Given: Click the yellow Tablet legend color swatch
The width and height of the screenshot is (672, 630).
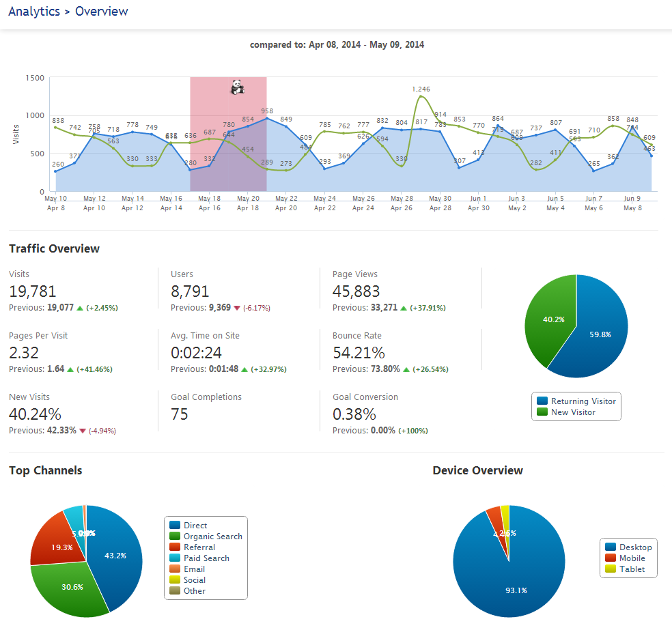Looking at the screenshot, I should (610, 569).
